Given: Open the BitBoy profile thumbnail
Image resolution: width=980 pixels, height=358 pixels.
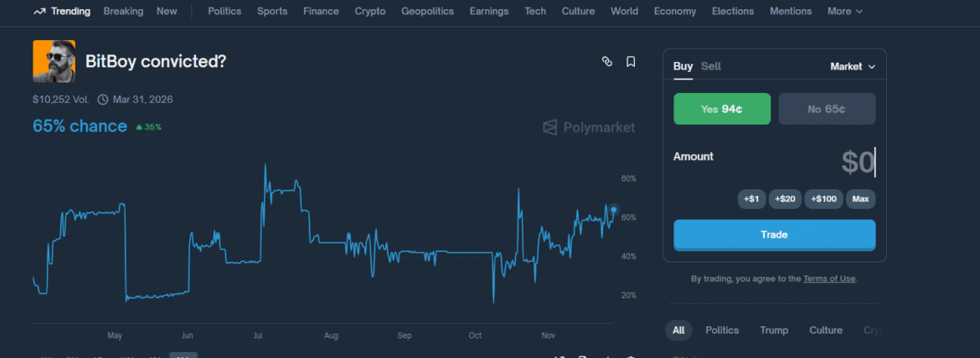Looking at the screenshot, I should click(x=54, y=61).
